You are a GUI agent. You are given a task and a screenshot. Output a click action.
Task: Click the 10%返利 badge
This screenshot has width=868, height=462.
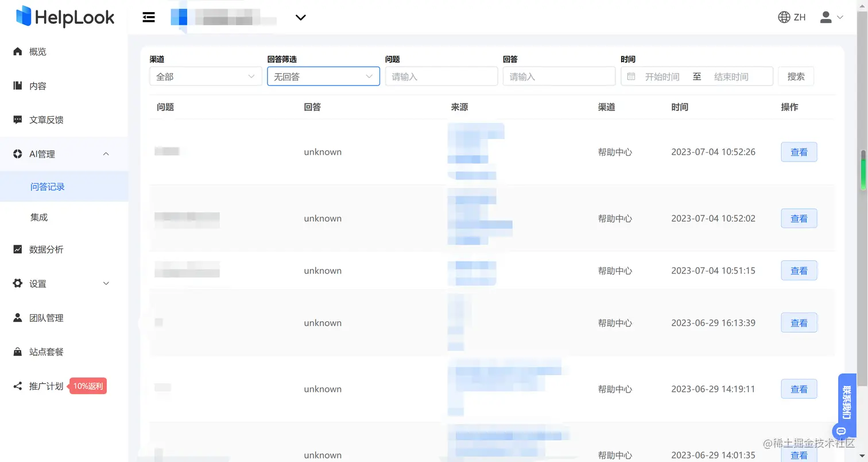[88, 386]
